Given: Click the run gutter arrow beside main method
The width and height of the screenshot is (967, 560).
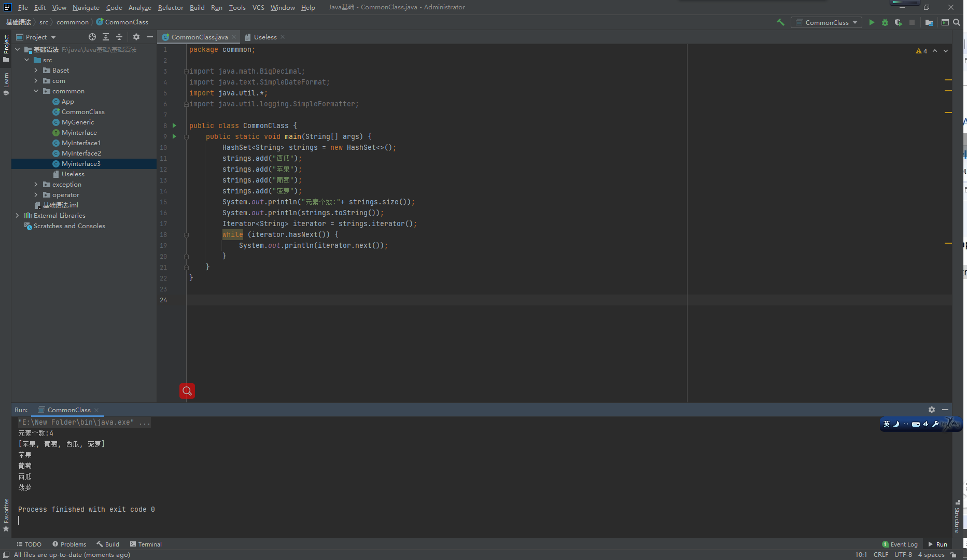Looking at the screenshot, I should point(174,136).
